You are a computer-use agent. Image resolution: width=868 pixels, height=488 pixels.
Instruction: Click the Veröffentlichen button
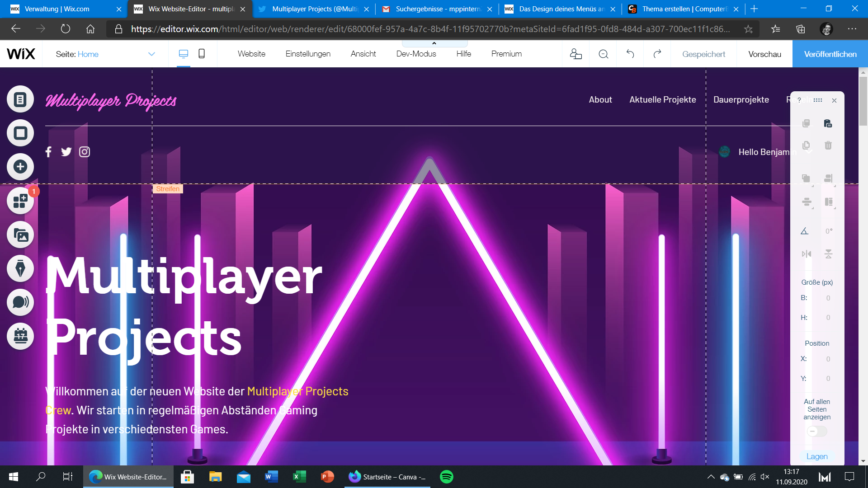tap(830, 54)
